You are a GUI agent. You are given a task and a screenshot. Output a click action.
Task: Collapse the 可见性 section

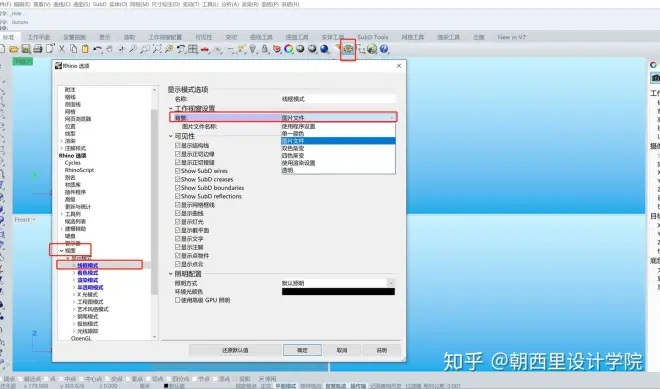(x=171, y=136)
